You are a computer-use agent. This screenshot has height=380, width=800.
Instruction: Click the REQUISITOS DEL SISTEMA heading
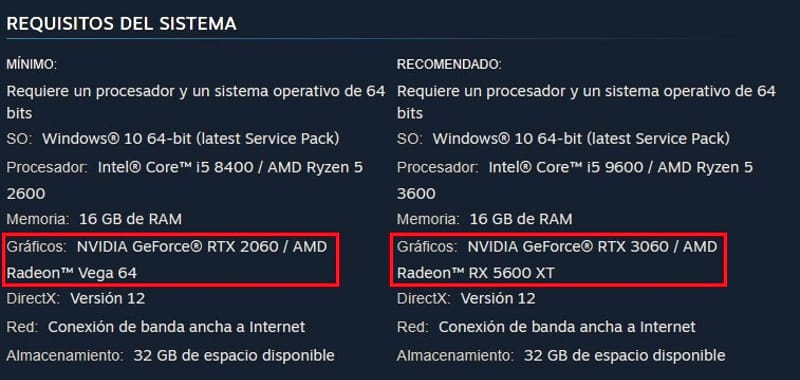[121, 23]
